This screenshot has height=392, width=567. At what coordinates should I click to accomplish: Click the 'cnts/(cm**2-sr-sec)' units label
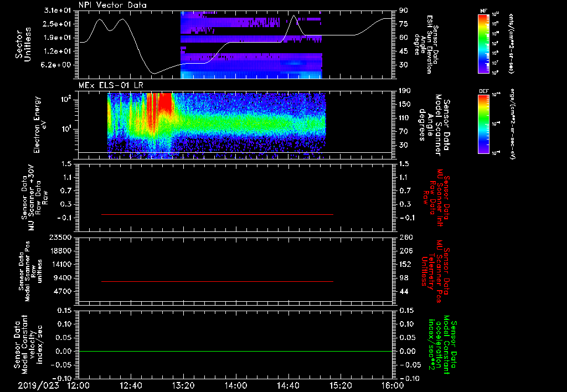[x=511, y=44]
